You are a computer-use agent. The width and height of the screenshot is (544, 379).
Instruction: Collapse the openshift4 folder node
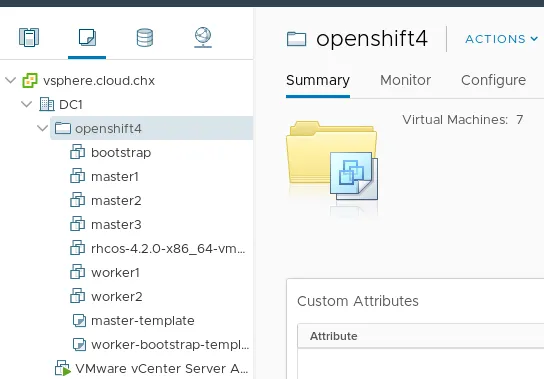click(42, 128)
